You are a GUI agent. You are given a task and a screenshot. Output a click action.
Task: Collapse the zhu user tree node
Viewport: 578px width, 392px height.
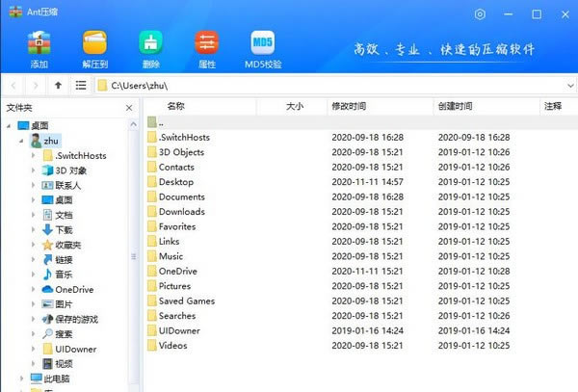click(x=23, y=141)
